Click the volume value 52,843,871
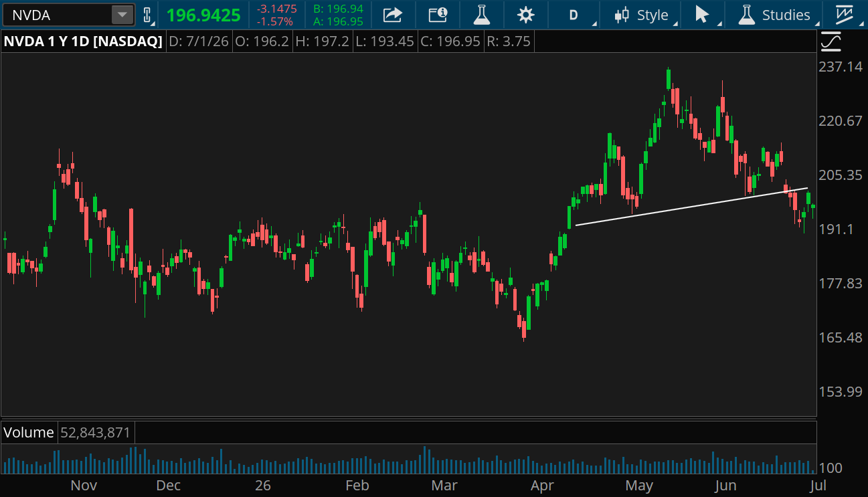 [96, 432]
